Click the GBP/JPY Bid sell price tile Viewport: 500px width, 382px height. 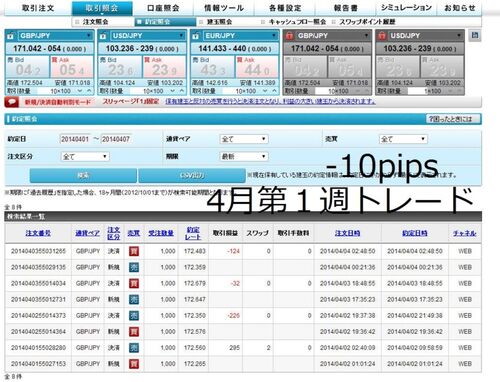point(28,67)
